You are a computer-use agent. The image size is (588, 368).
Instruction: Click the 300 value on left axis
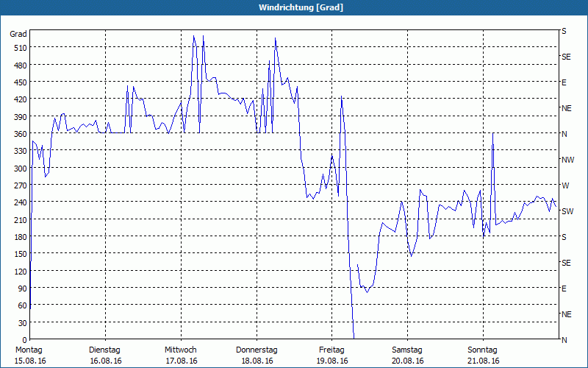[x=21, y=169]
